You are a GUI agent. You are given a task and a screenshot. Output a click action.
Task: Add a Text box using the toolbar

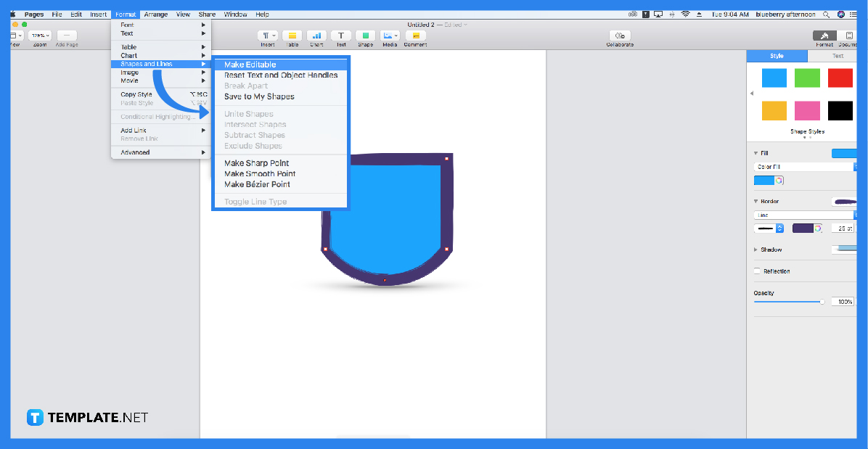[341, 37]
